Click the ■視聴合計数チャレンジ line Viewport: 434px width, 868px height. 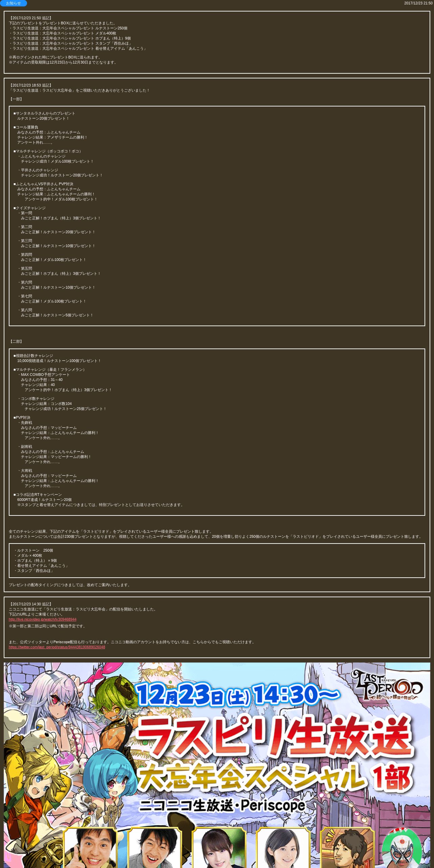point(33,356)
